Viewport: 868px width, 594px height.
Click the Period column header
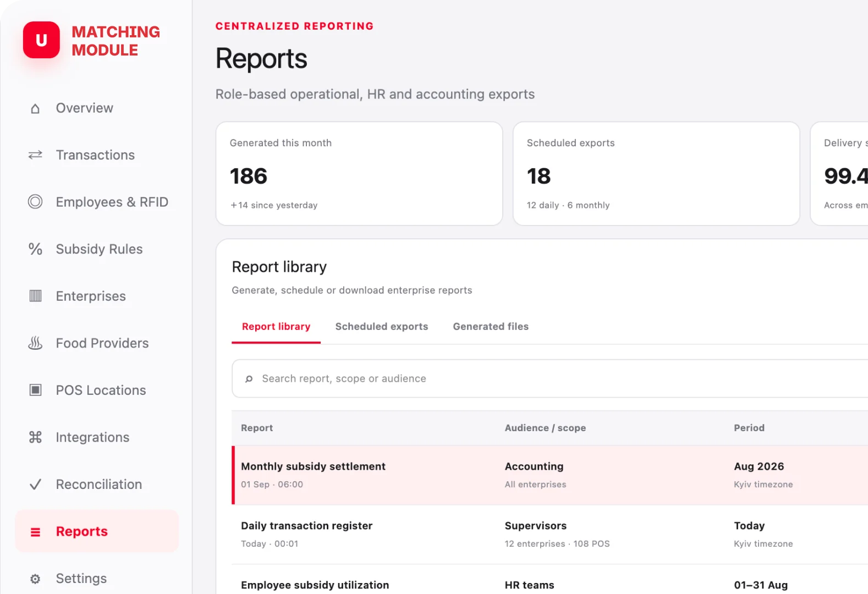[749, 428]
